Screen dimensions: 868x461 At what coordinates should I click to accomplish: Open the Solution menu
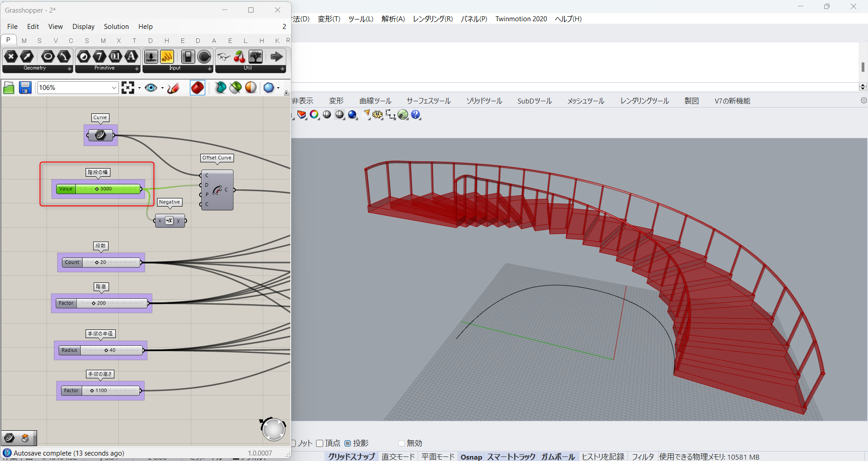116,27
